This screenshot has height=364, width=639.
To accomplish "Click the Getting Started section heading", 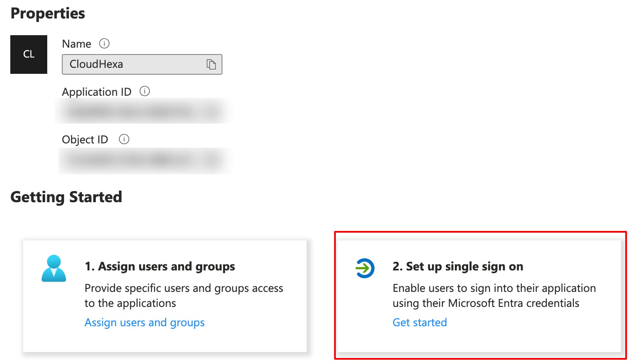I will tap(66, 197).
